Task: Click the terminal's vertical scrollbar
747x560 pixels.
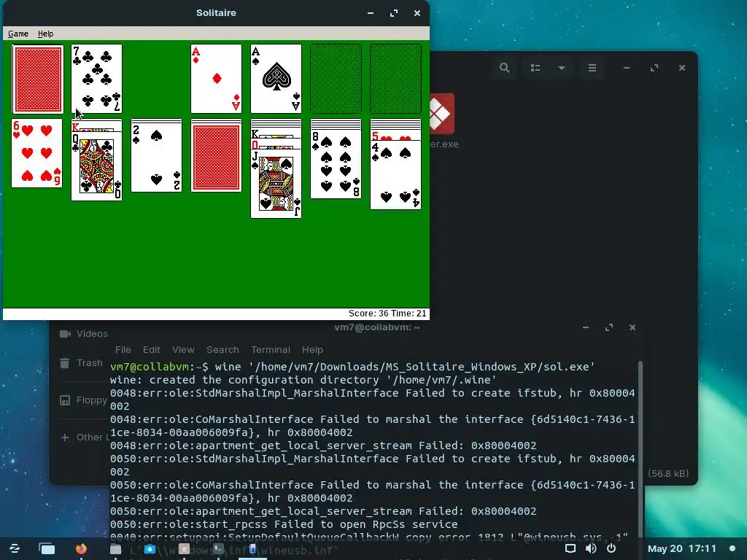Action: pyautogui.click(x=640, y=450)
